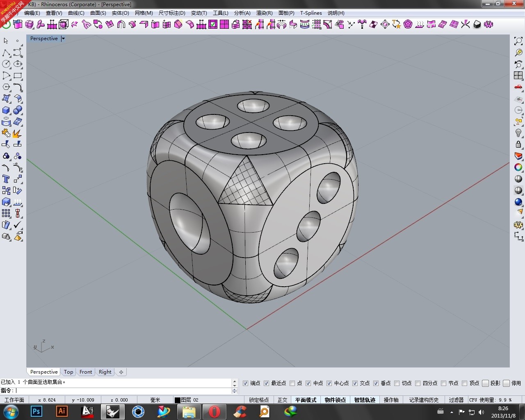Click the red car icon
Screen dimensions: 525x420
tap(518, 87)
